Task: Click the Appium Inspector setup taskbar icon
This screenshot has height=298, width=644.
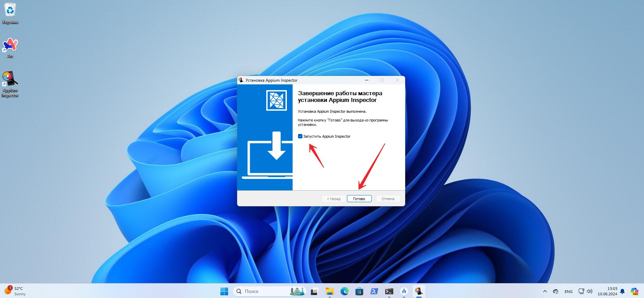Action: pyautogui.click(x=419, y=291)
